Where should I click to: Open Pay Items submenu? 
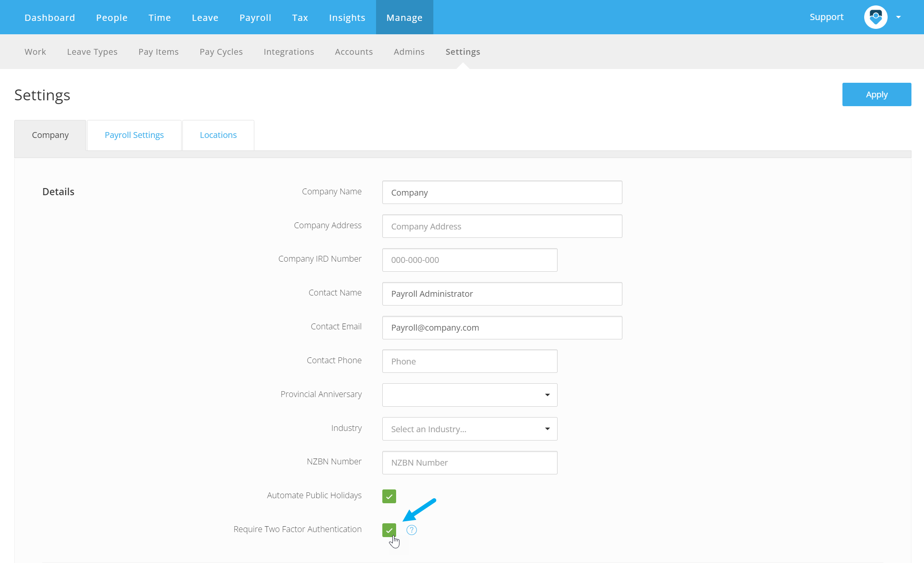tap(159, 52)
